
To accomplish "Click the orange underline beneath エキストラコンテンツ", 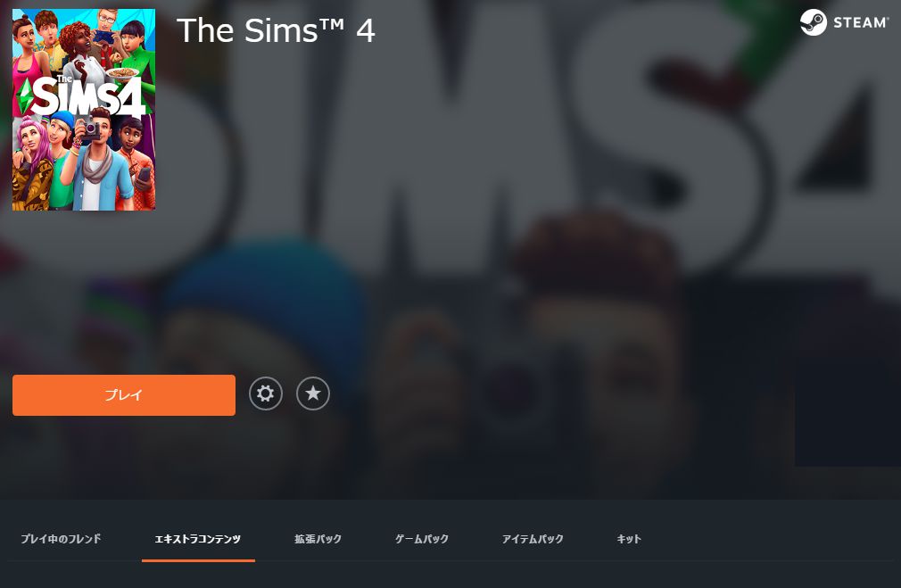I will 198,560.
